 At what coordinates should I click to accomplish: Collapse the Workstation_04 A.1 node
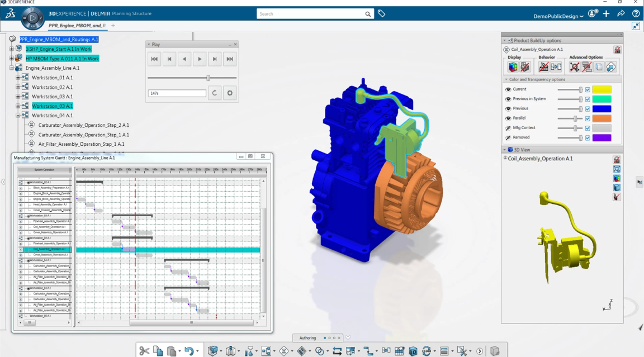(18, 116)
